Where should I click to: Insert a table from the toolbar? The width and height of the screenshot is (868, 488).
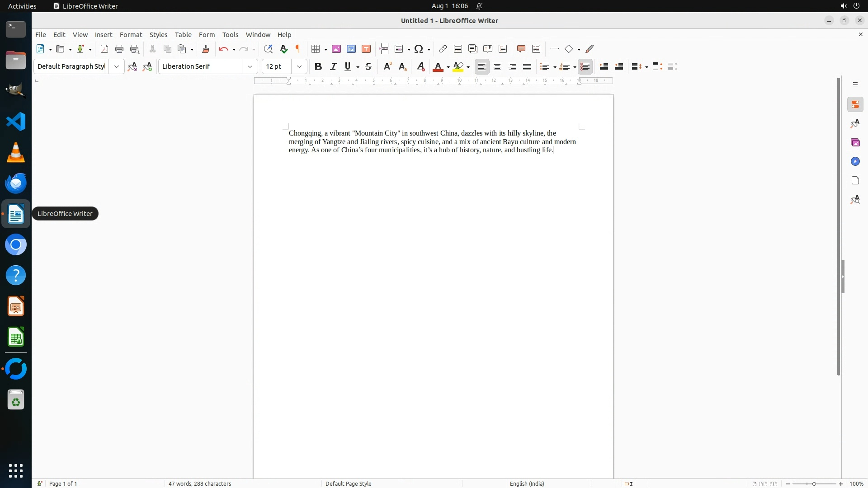(316, 49)
